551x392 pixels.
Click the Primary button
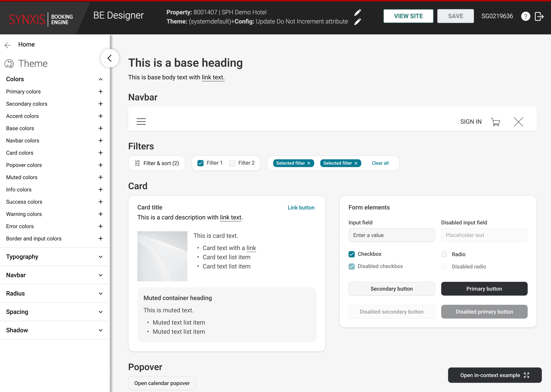click(x=484, y=289)
